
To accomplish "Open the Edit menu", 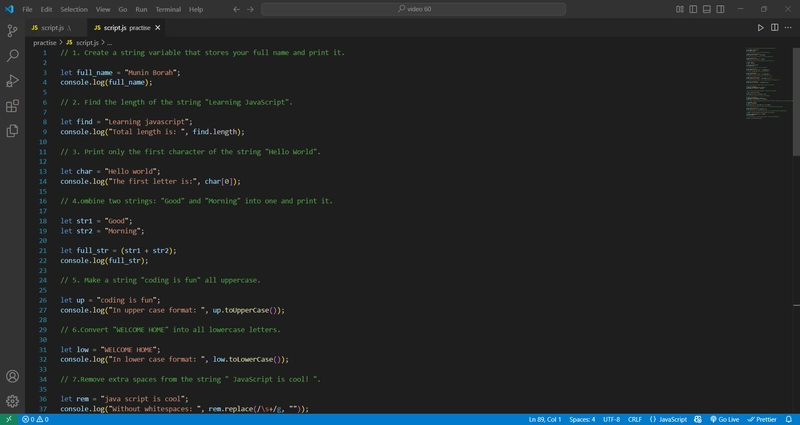I will click(x=46, y=9).
